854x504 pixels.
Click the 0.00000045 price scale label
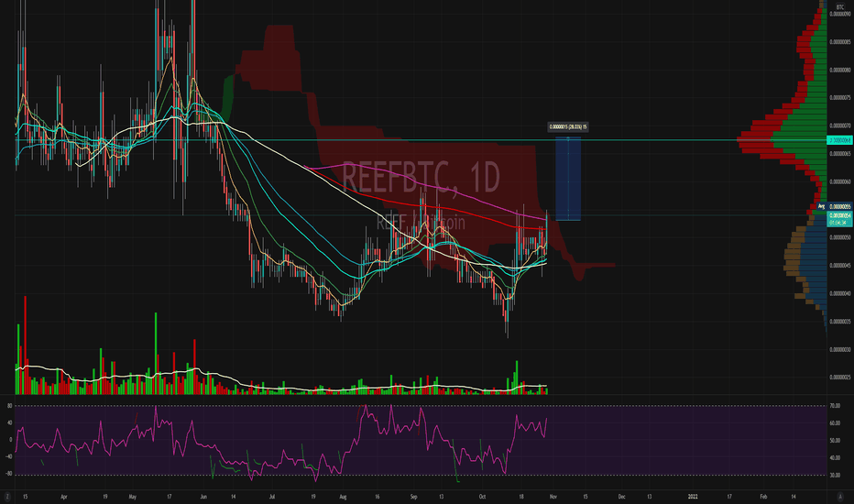tap(840, 266)
